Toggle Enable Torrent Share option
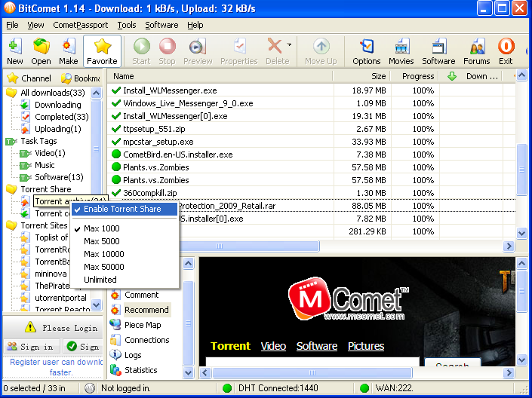 [x=124, y=209]
